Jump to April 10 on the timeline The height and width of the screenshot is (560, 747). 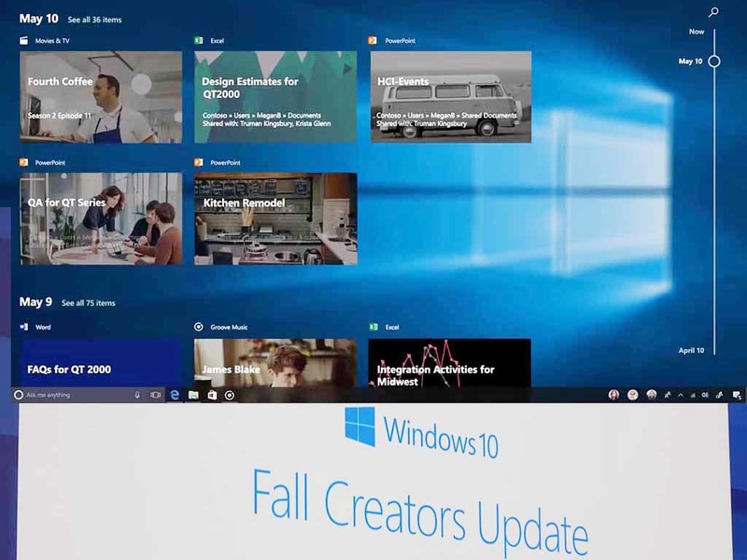(692, 351)
